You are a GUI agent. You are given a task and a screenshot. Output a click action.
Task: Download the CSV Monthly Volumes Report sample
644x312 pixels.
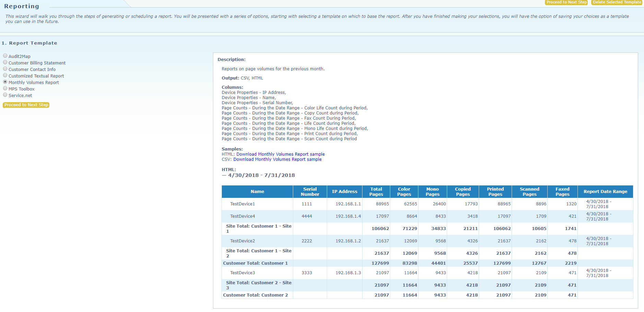click(x=277, y=159)
